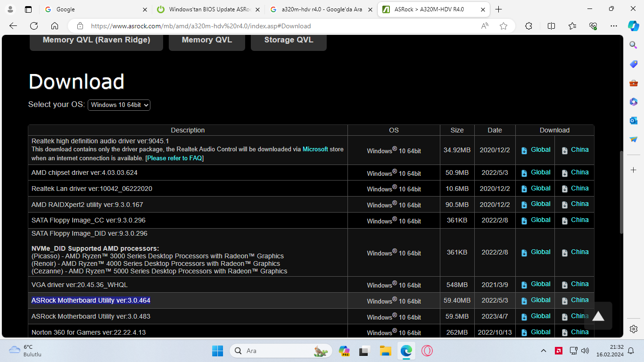Click the Microsoft store link
644x362 pixels.
(315, 149)
